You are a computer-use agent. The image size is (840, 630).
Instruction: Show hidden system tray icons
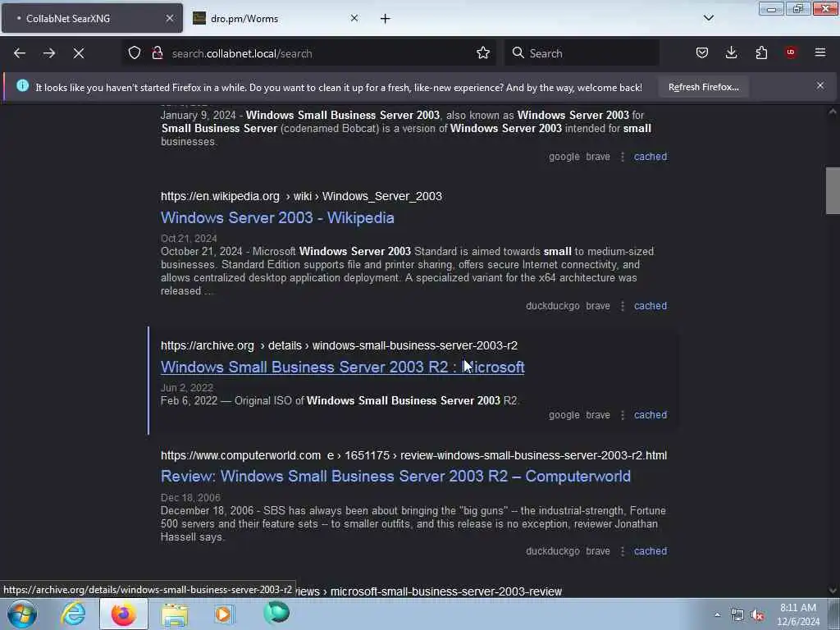point(717,615)
